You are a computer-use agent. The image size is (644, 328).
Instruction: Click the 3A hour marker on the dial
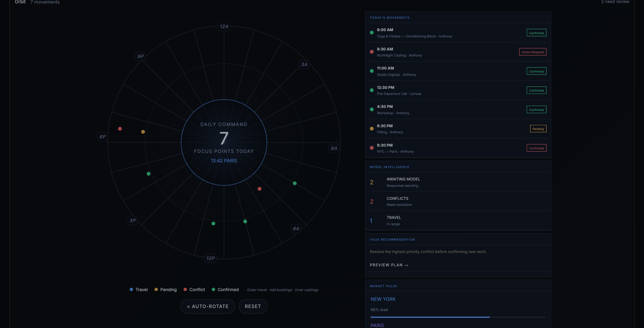(x=304, y=64)
